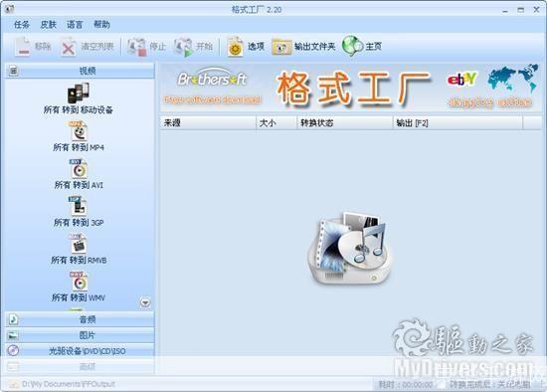547x392 pixels.
Task: Start conversion with the 开始 button
Action: coord(194,47)
